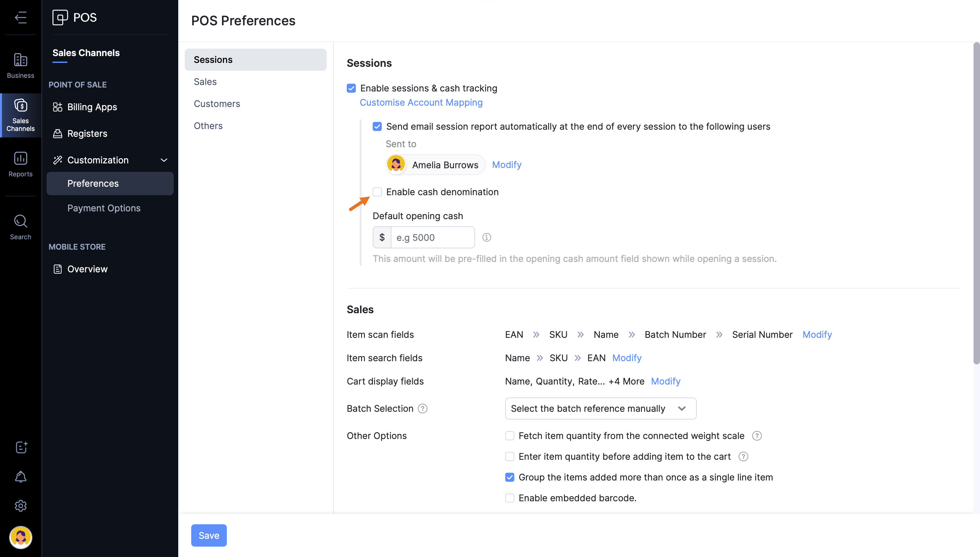Screen dimensions: 980x557
Task: Click the Default opening cash input field
Action: 432,238
